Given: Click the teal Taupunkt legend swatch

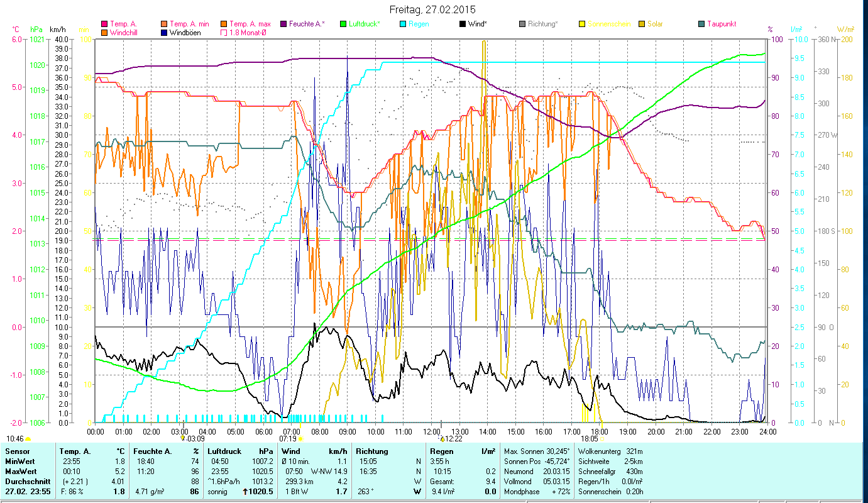Looking at the screenshot, I should (x=701, y=25).
